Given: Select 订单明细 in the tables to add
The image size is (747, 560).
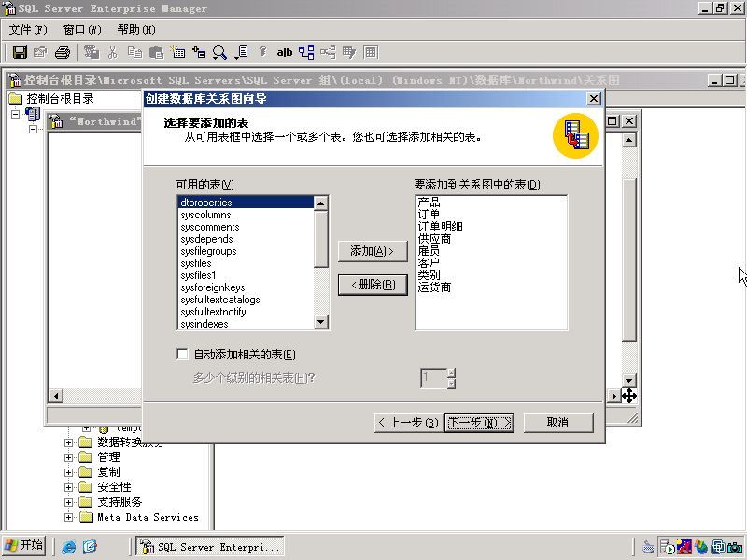Looking at the screenshot, I should point(491,227).
